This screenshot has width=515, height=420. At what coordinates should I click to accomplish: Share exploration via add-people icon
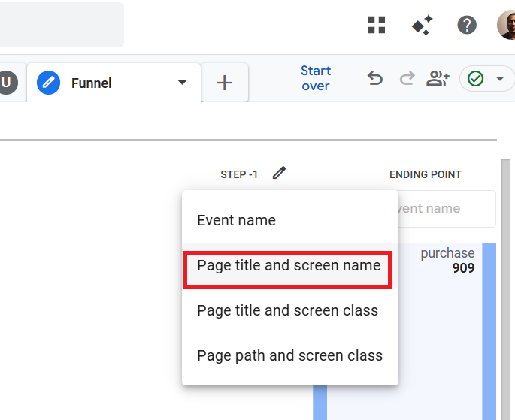[x=438, y=78]
